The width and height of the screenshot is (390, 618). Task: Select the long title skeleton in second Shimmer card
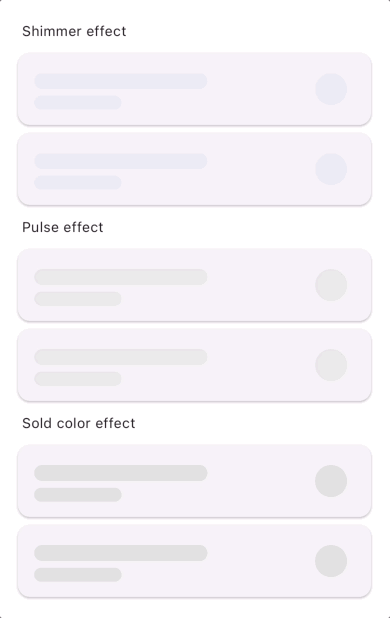(x=121, y=161)
